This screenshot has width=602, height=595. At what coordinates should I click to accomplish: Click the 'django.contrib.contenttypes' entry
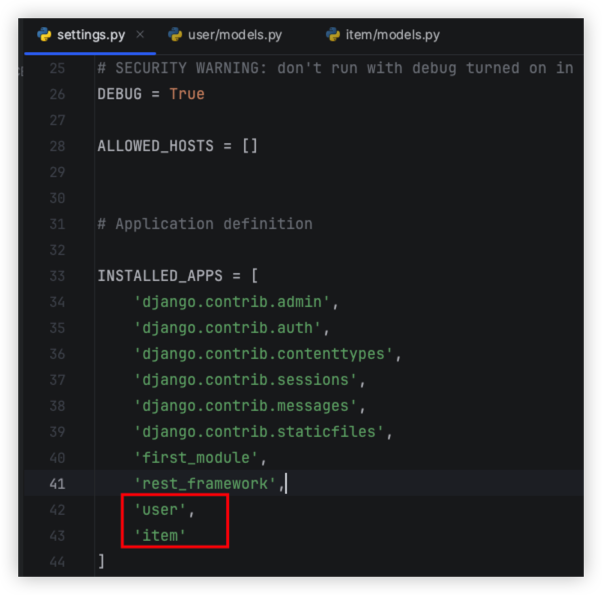coord(266,354)
